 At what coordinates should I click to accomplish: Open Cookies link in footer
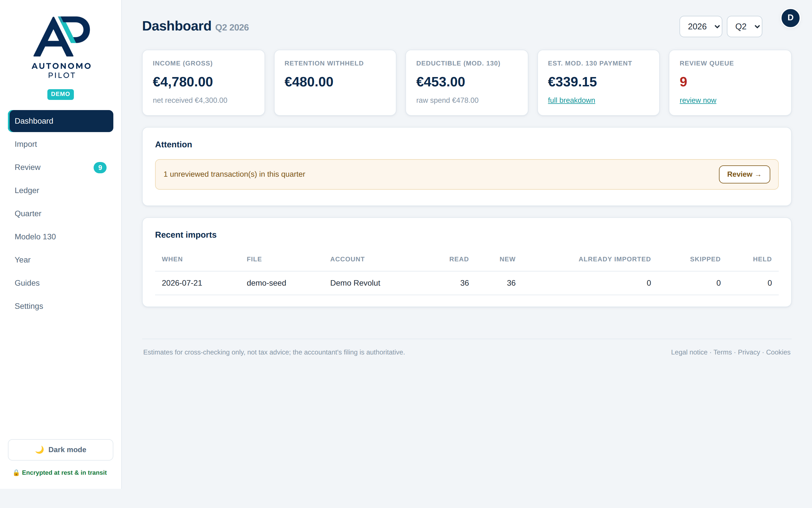click(778, 352)
